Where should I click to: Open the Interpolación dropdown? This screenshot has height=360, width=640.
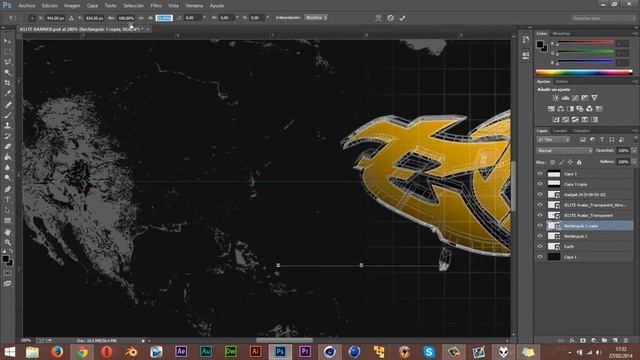point(316,18)
